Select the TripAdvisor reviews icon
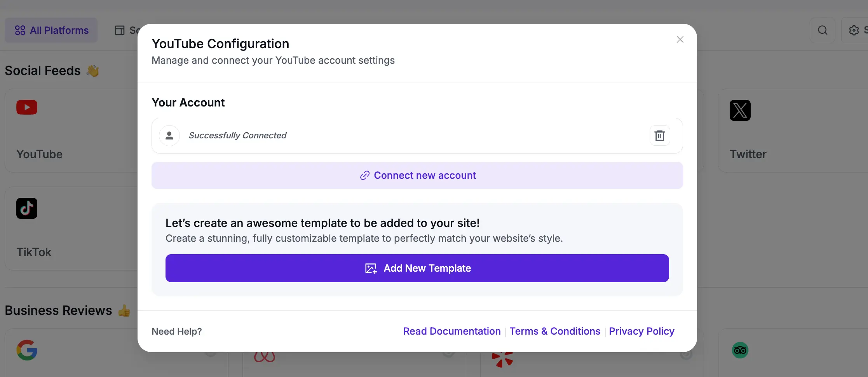The image size is (868, 377). coord(740,350)
